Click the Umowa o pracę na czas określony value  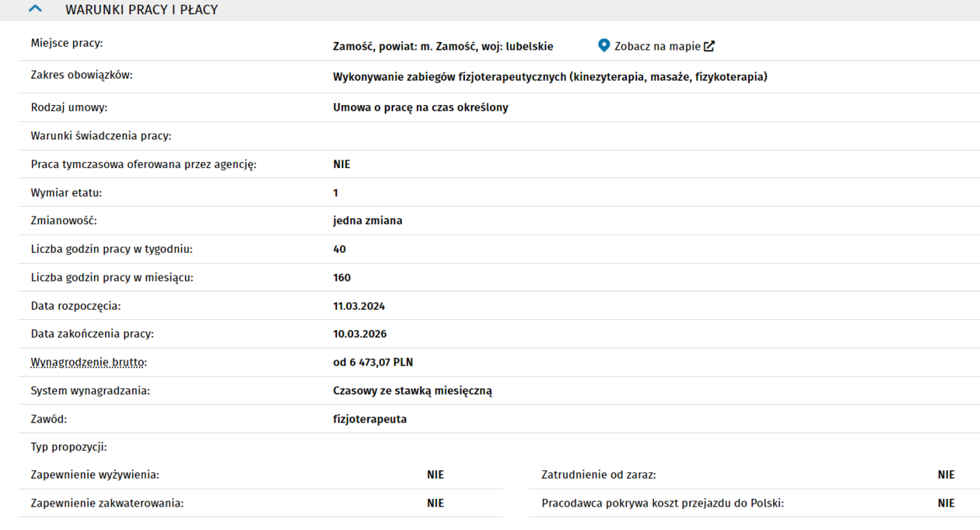pyautogui.click(x=420, y=107)
